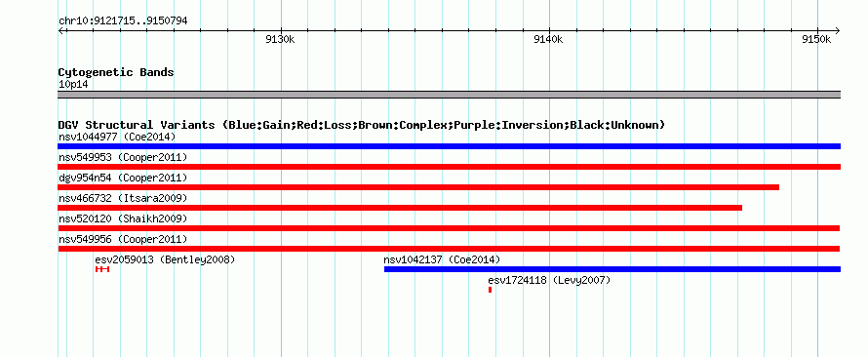This screenshot has width=868, height=357.
Task: Click the 10p14 band label
Action: click(x=73, y=85)
